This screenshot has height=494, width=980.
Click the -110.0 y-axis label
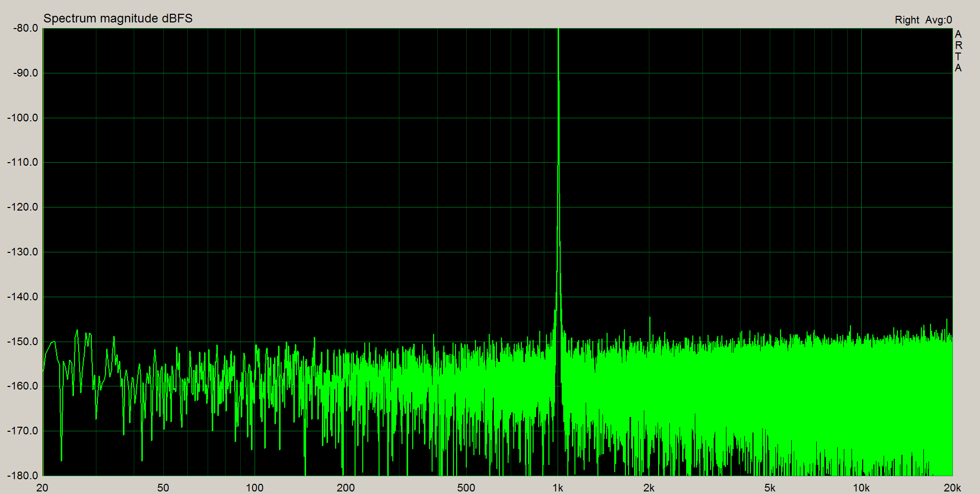23,162
